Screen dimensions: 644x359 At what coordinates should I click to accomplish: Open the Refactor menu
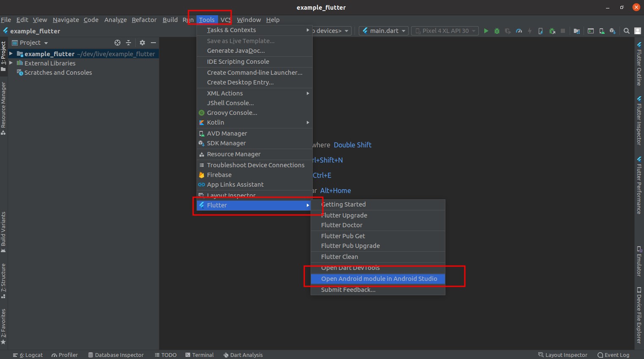[144, 20]
